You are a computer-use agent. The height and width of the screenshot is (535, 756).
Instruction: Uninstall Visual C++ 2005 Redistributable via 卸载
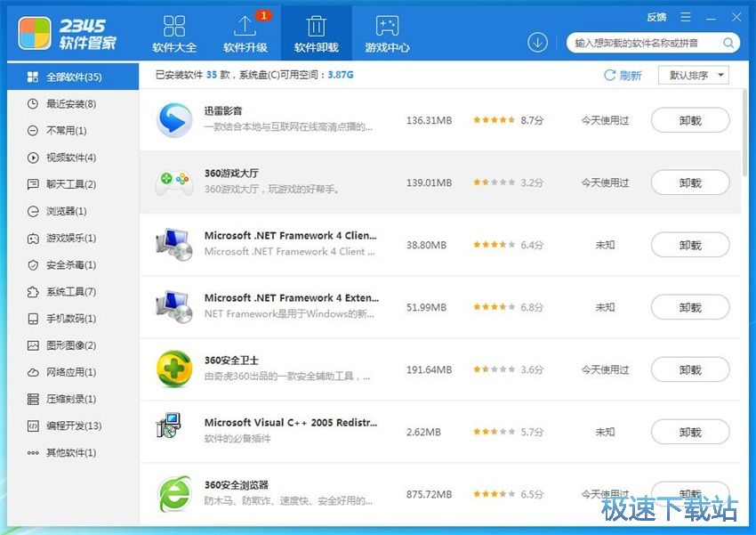690,433
